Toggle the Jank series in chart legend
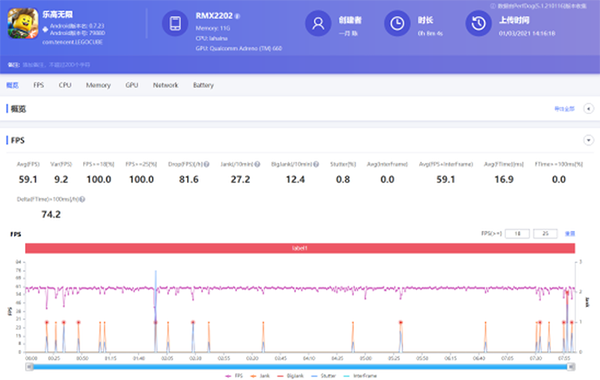Screen dimensions: 600x380 point(260,376)
